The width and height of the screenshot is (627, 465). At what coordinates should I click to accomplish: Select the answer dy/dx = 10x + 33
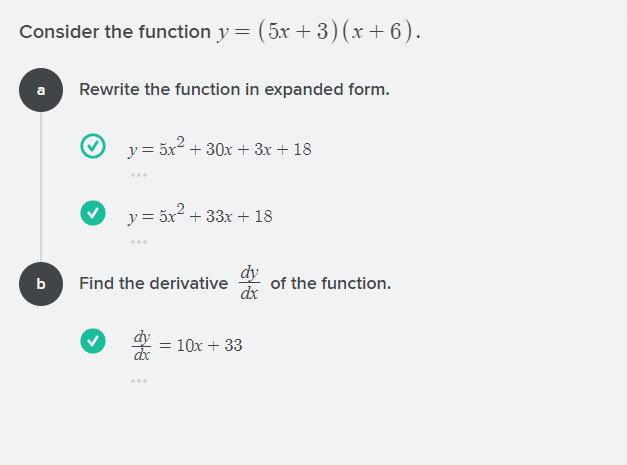pyautogui.click(x=188, y=345)
